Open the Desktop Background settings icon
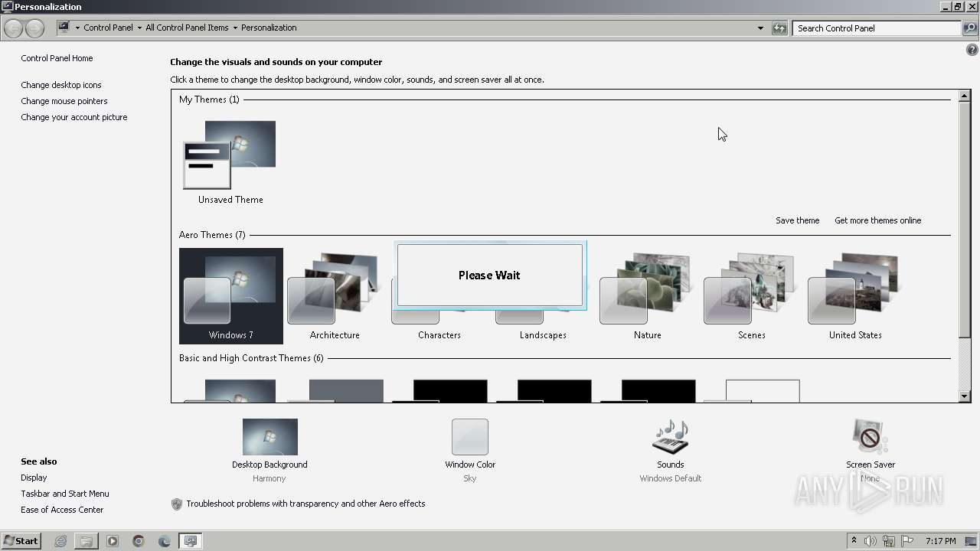The width and height of the screenshot is (980, 551). (269, 438)
